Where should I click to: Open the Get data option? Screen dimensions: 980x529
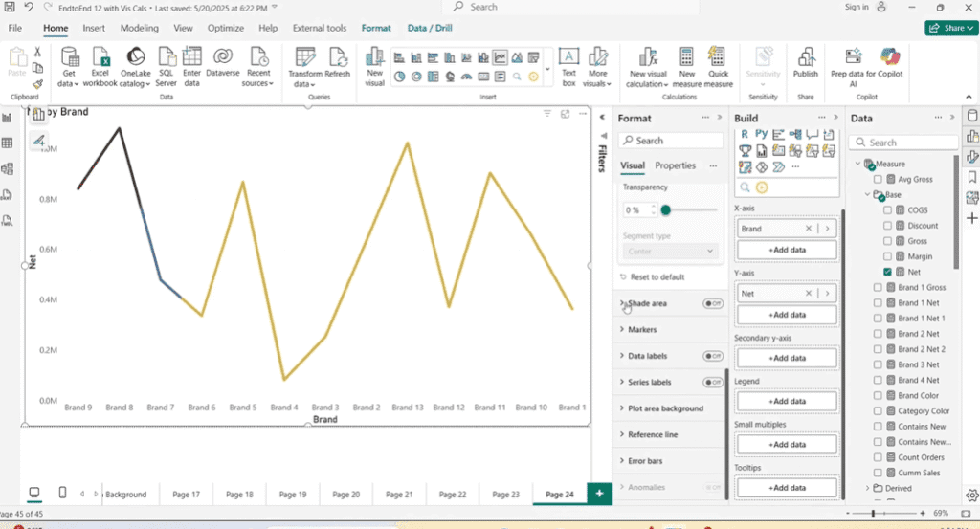[69, 67]
